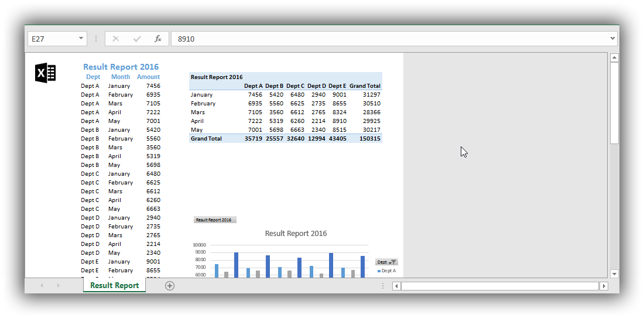Select total cell 35719

(254, 138)
